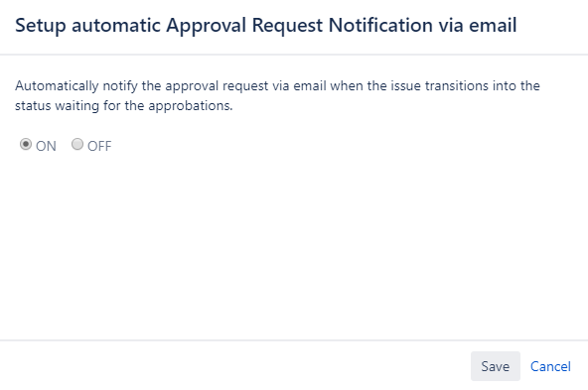588x390 pixels.
Task: Click the dialog title heading
Action: point(266,26)
